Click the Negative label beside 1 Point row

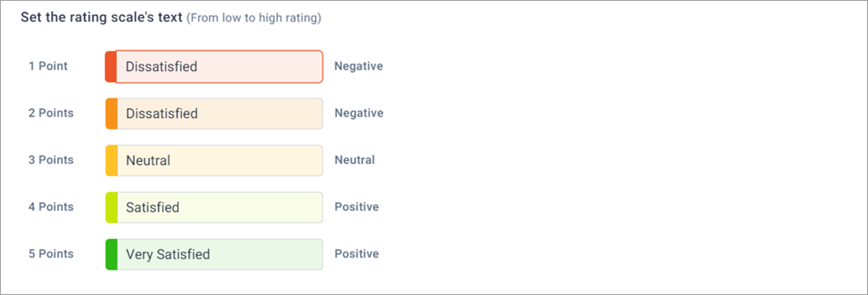(x=359, y=67)
